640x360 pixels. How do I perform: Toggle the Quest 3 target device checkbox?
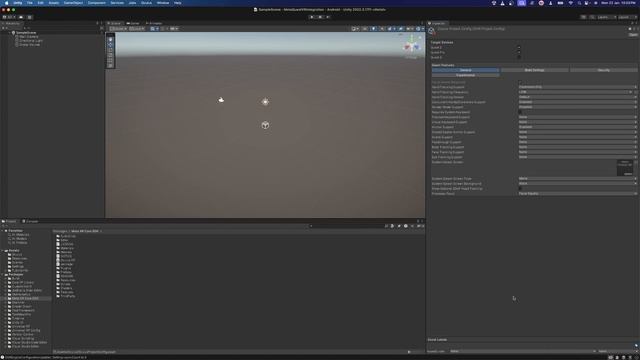click(519, 58)
